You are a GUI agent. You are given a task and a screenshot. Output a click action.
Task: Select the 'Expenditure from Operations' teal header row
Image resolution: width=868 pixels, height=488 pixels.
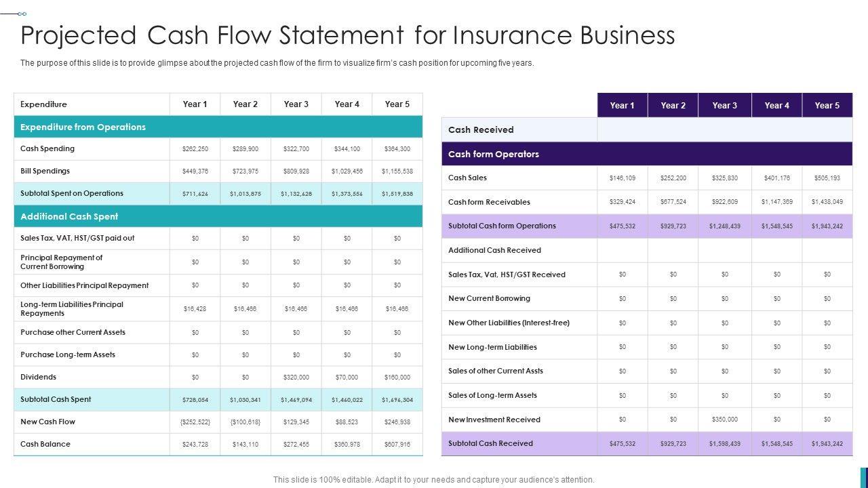83,127
